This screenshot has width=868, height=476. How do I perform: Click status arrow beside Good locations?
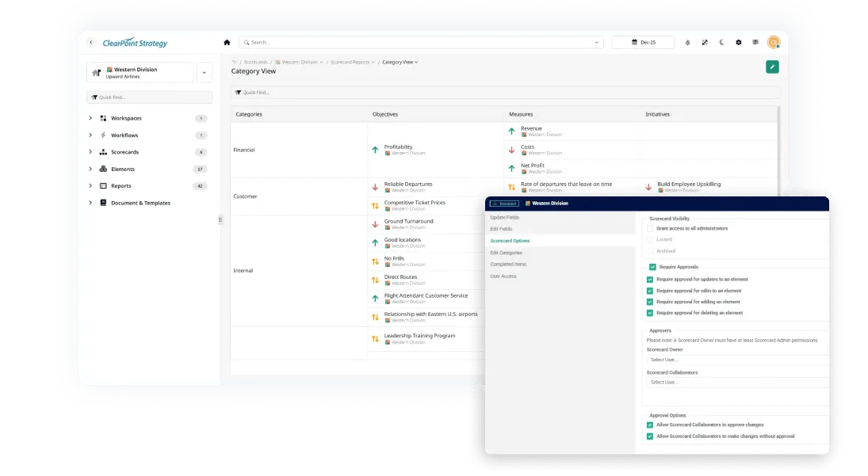pos(375,242)
